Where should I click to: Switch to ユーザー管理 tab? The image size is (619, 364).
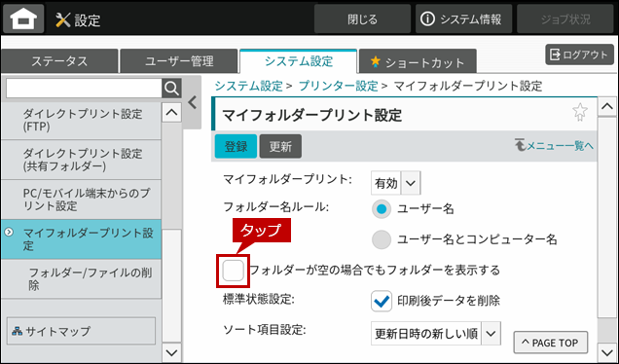[x=179, y=61]
